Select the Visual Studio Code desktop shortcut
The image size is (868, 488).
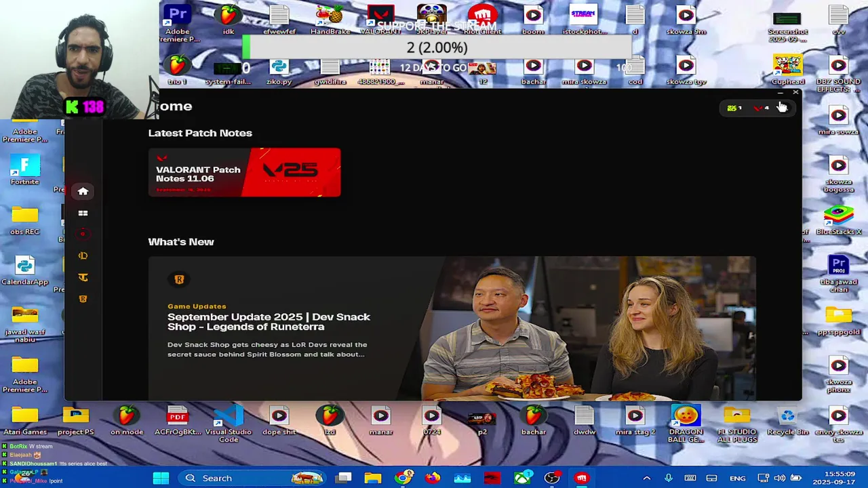tap(229, 424)
